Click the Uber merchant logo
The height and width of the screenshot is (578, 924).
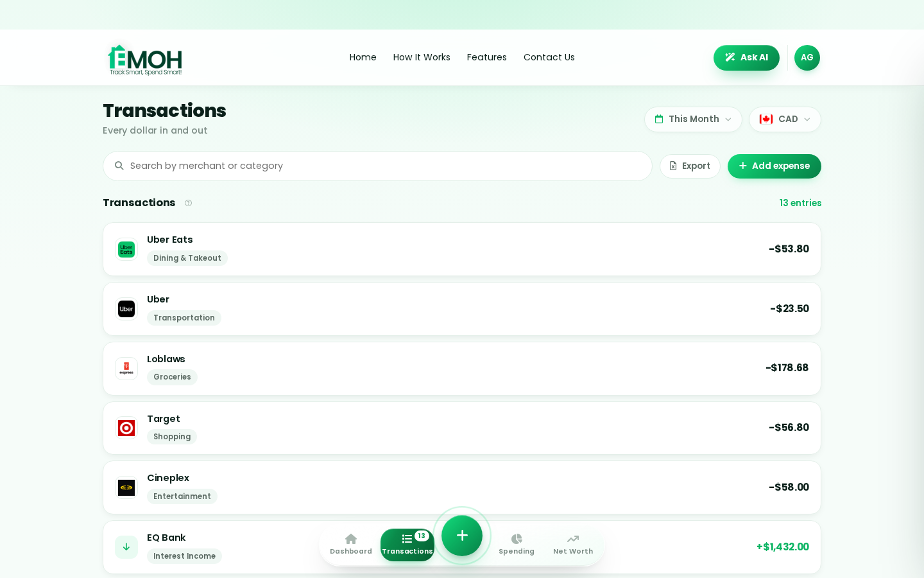point(126,309)
